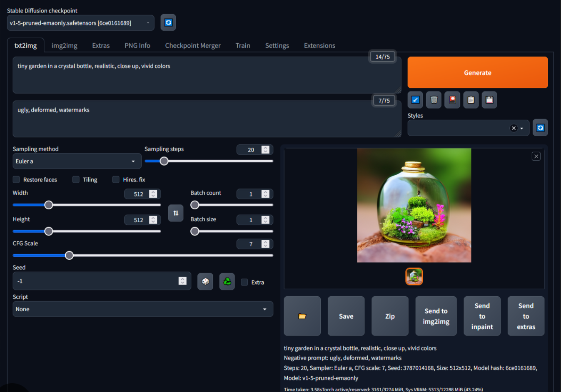Viewport: 561px width, 392px height.
Task: Open the Extensions tab
Action: pyautogui.click(x=319, y=45)
